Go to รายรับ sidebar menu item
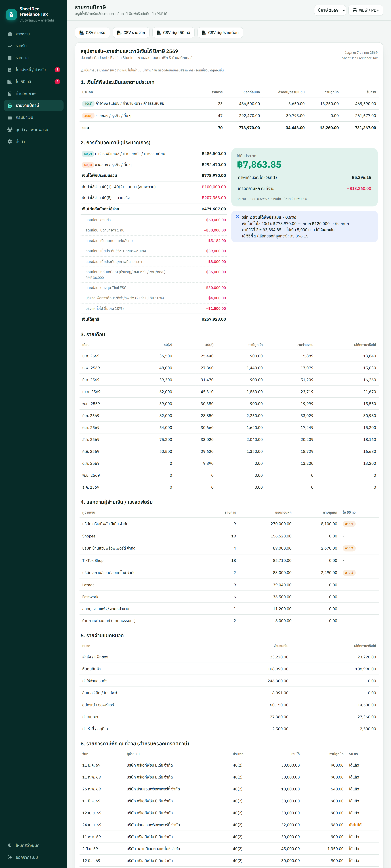The width and height of the screenshot is (391, 868). pyautogui.click(x=34, y=46)
